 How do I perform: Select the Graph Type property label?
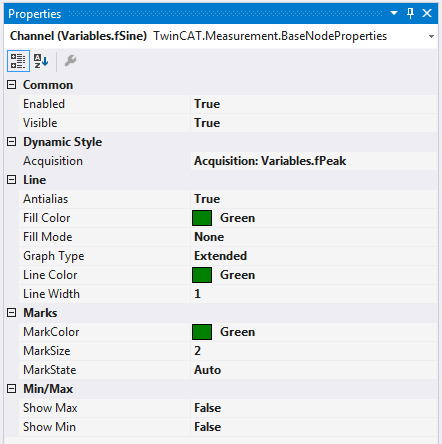(x=53, y=256)
